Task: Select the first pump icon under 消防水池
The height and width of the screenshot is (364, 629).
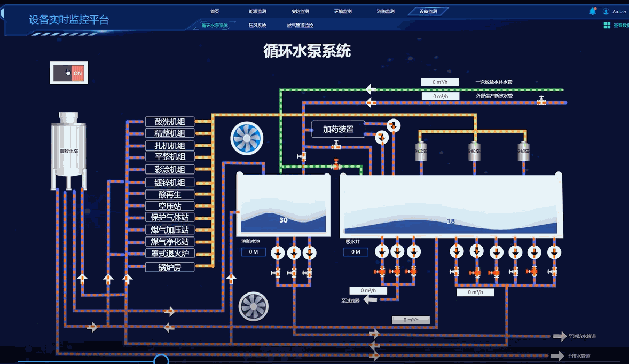Action: [x=277, y=252]
